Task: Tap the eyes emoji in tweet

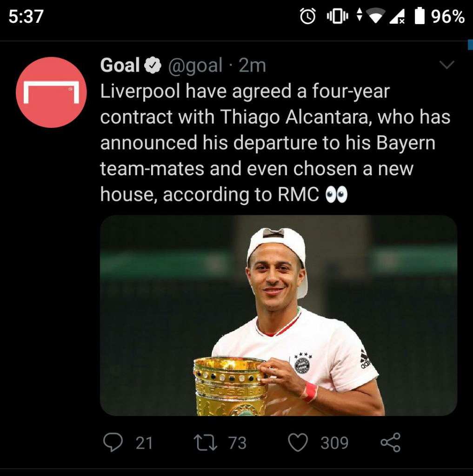Action: tap(337, 195)
